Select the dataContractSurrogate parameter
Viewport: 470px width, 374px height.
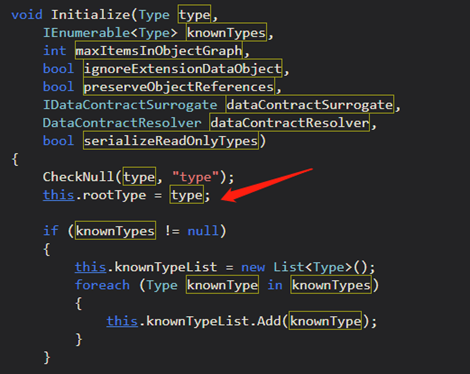tap(310, 104)
